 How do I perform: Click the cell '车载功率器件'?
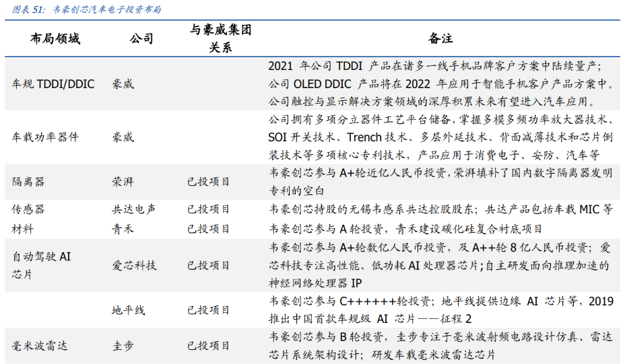point(45,137)
